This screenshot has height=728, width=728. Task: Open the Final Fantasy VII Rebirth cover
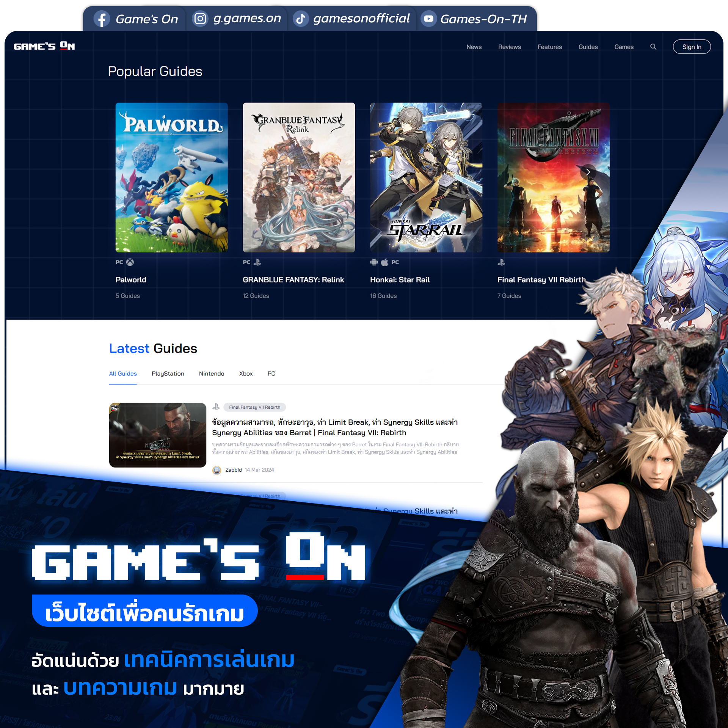(554, 177)
